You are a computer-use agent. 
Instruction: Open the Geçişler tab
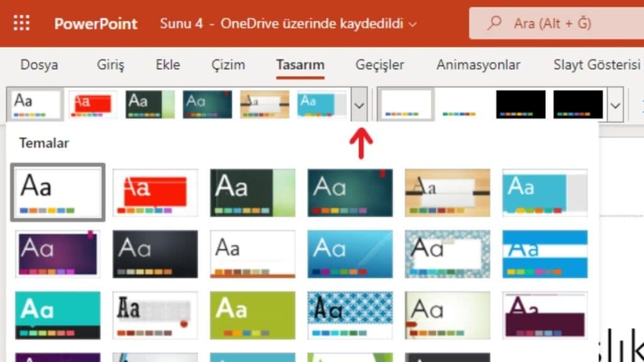click(x=379, y=65)
